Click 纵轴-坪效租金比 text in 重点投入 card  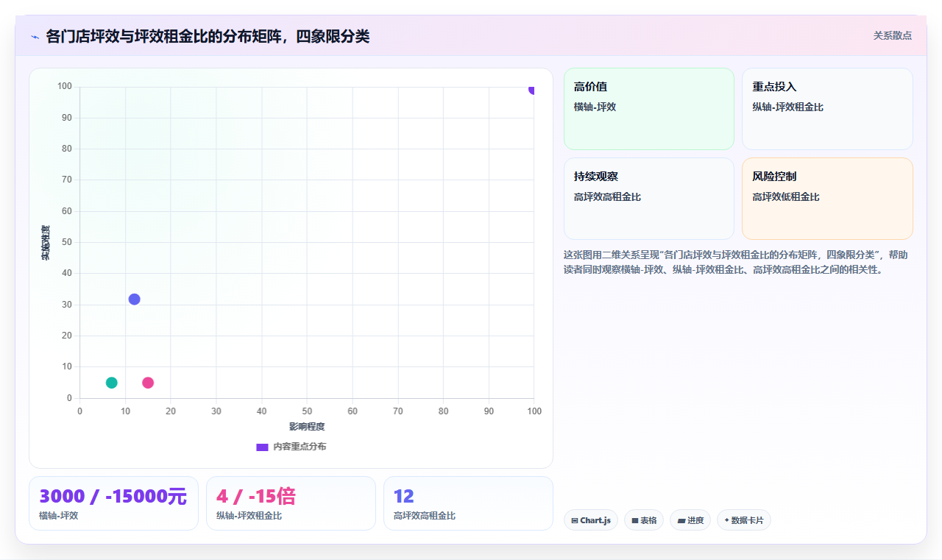[787, 107]
